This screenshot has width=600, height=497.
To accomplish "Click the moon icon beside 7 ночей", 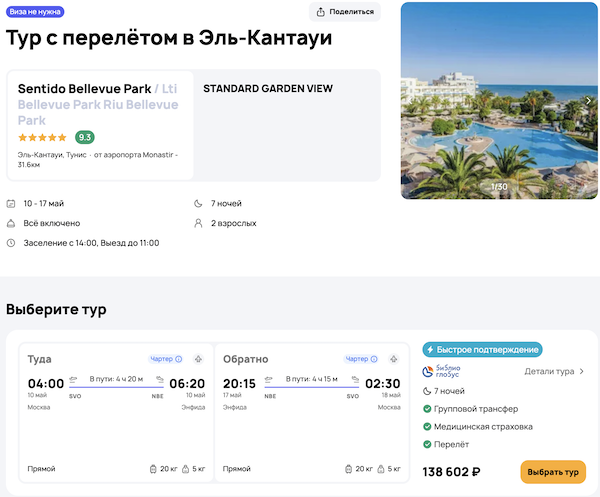I will click(x=200, y=203).
